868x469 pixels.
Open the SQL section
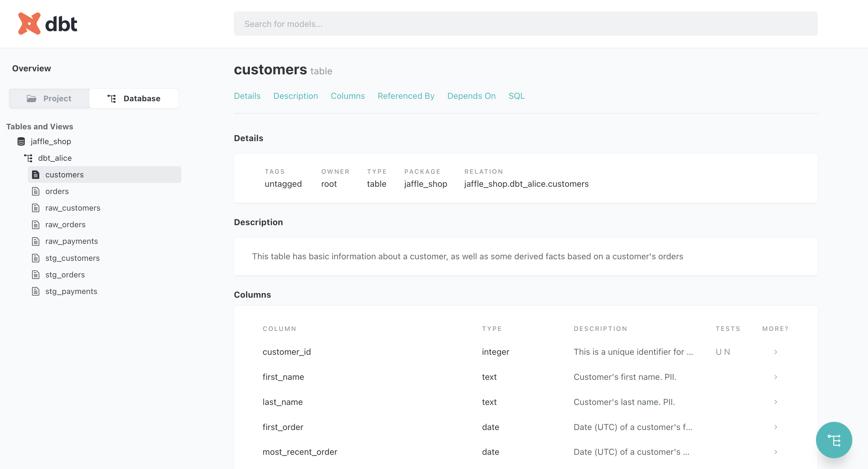click(516, 96)
